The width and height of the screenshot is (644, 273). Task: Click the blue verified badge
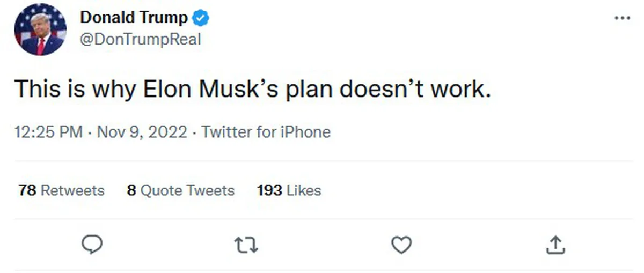201,18
